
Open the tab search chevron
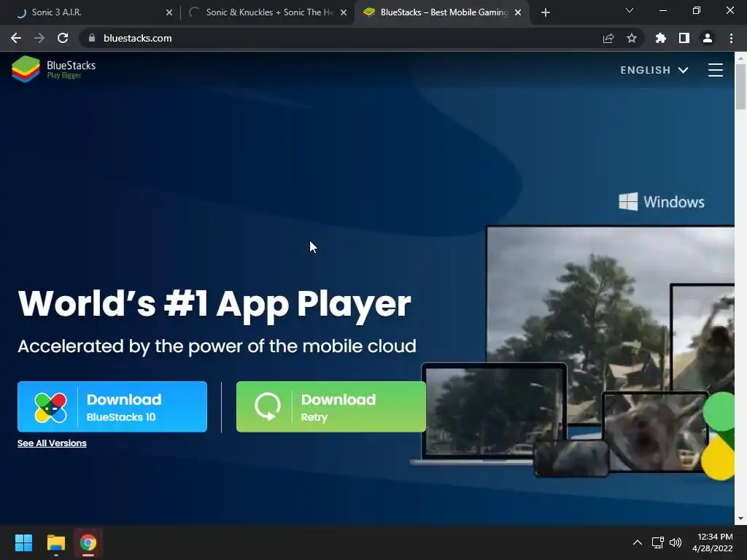click(630, 10)
